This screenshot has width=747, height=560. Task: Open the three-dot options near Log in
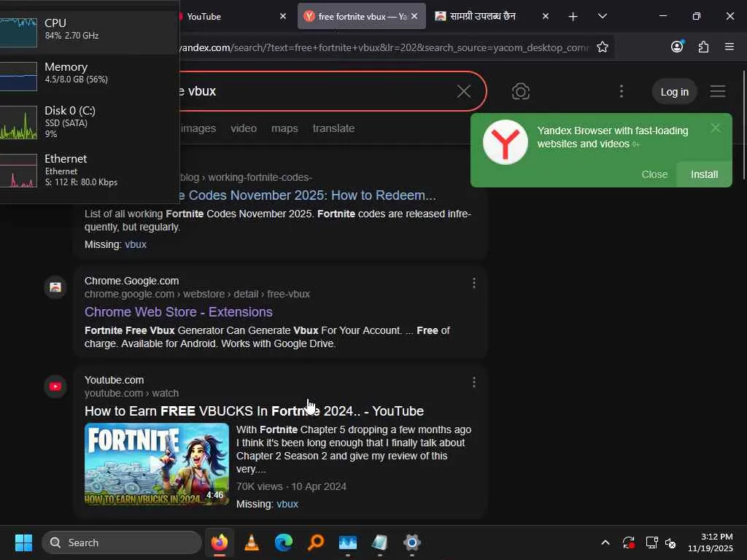pyautogui.click(x=622, y=91)
